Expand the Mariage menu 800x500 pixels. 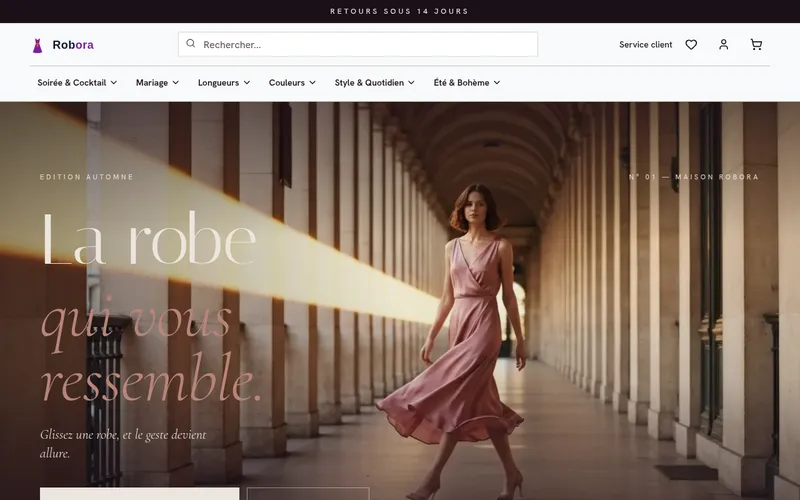pyautogui.click(x=157, y=83)
